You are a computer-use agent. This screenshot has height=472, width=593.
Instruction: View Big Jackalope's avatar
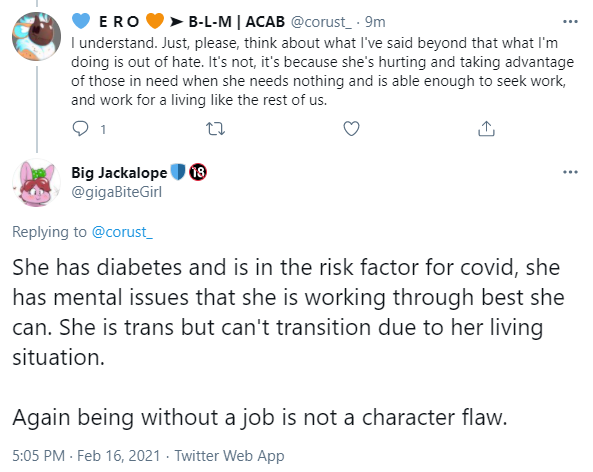point(36,183)
